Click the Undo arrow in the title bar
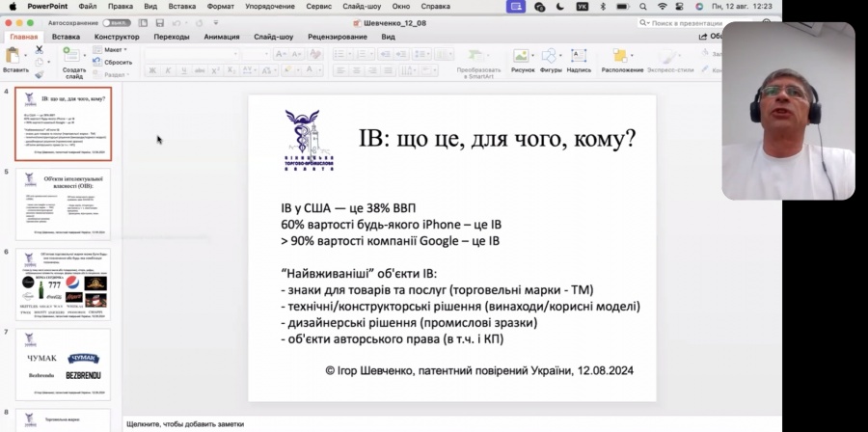This screenshot has height=432, width=868. coord(176,23)
